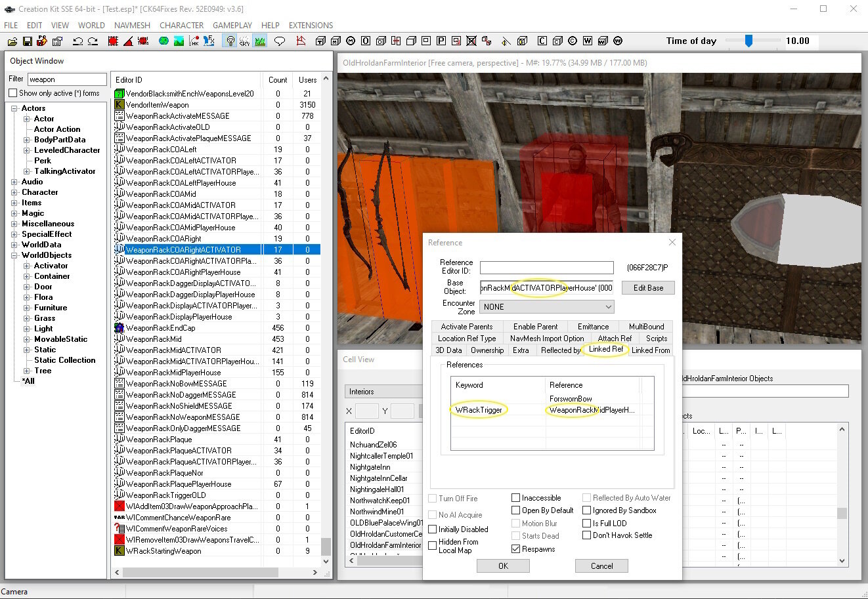Viewport: 868px width, 599px height.
Task: Collapse the WorldObjects tree node
Action: click(x=14, y=255)
